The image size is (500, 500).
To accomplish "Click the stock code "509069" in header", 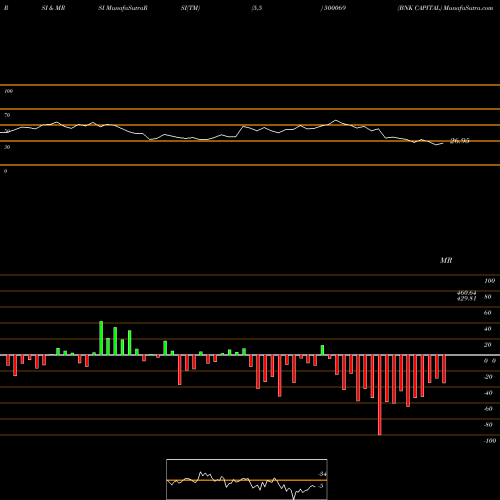I will click(x=335, y=8).
